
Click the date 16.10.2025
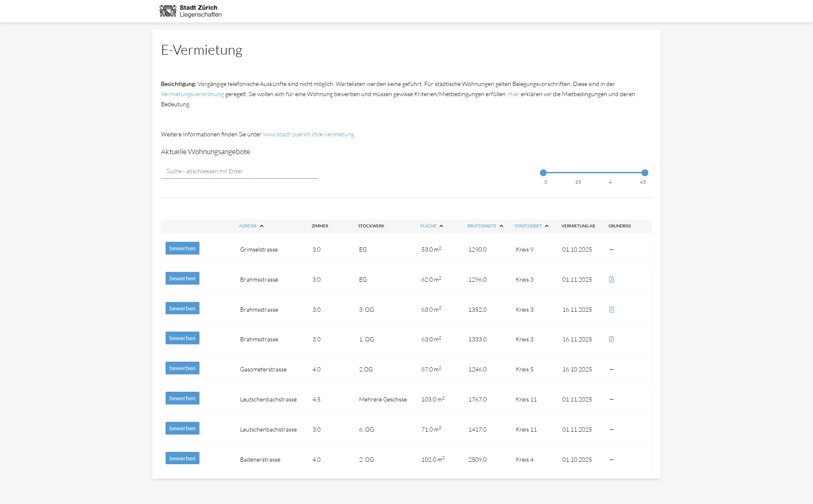pyautogui.click(x=577, y=370)
